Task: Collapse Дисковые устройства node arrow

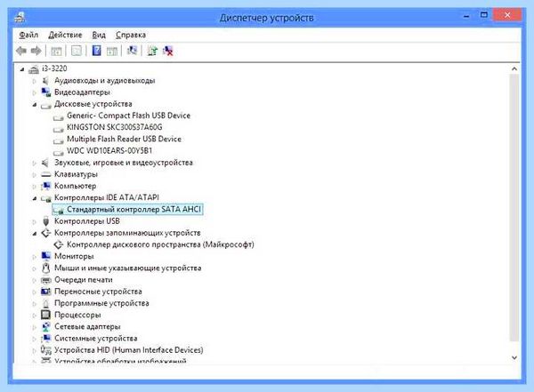Action: [x=35, y=105]
